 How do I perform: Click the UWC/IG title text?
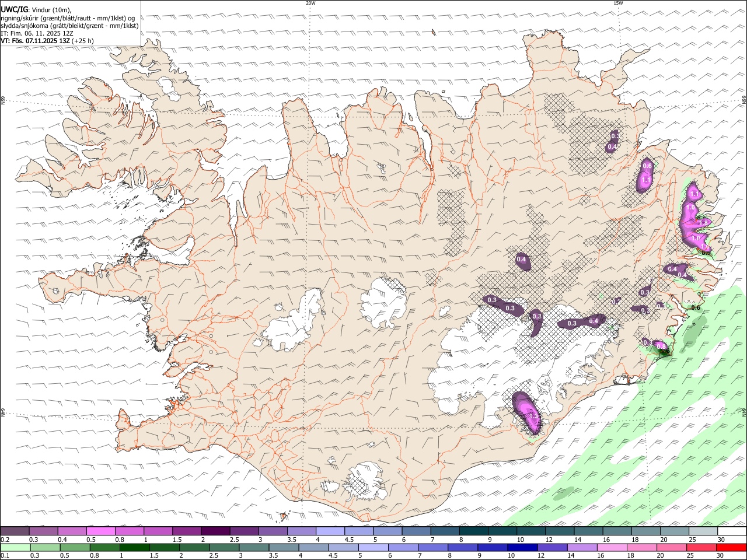pyautogui.click(x=14, y=10)
